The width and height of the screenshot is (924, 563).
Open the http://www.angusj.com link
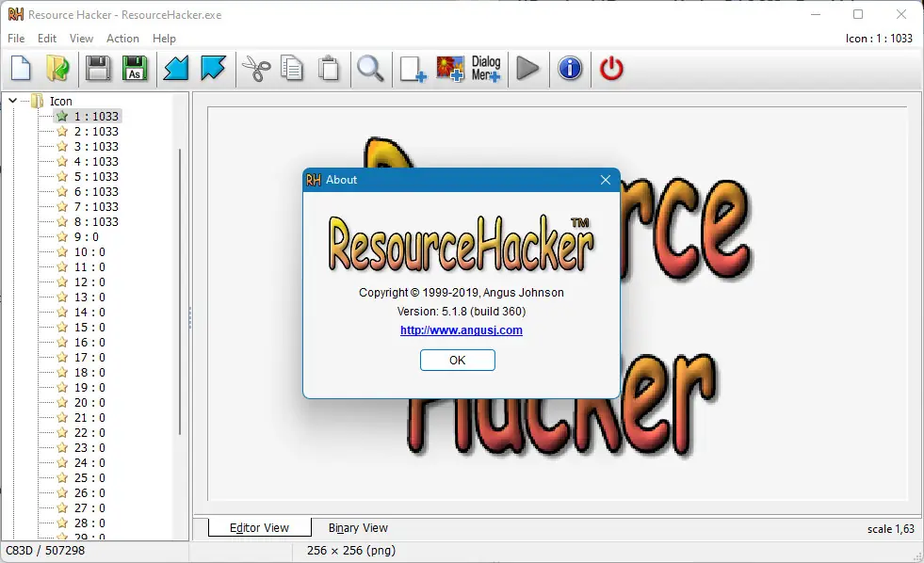tap(462, 330)
